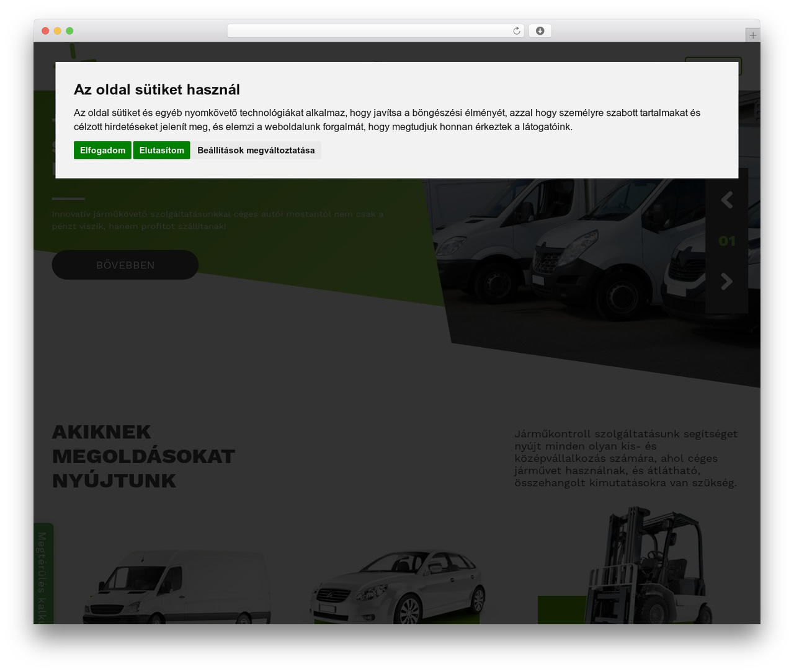This screenshot has width=794, height=672.
Task: Open a new browser tab with plus
Action: (x=752, y=35)
